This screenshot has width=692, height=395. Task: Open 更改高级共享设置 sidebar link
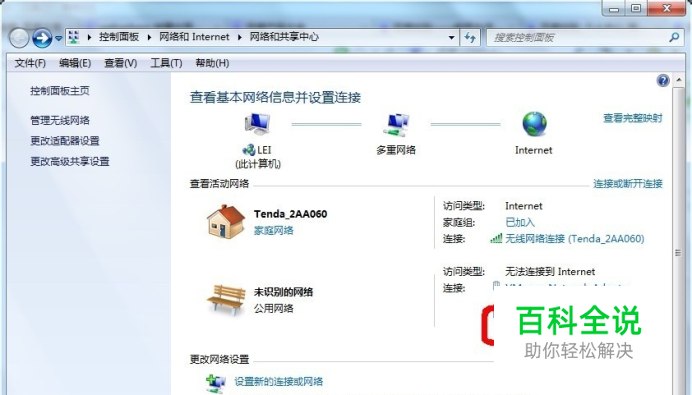point(70,162)
